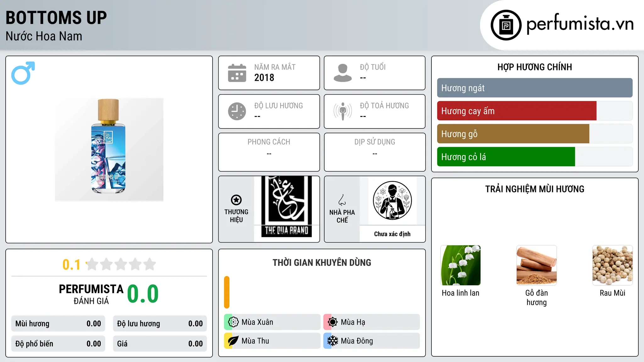Click the sun icon for Mùa Hạ
This screenshot has width=644, height=362.
(333, 322)
